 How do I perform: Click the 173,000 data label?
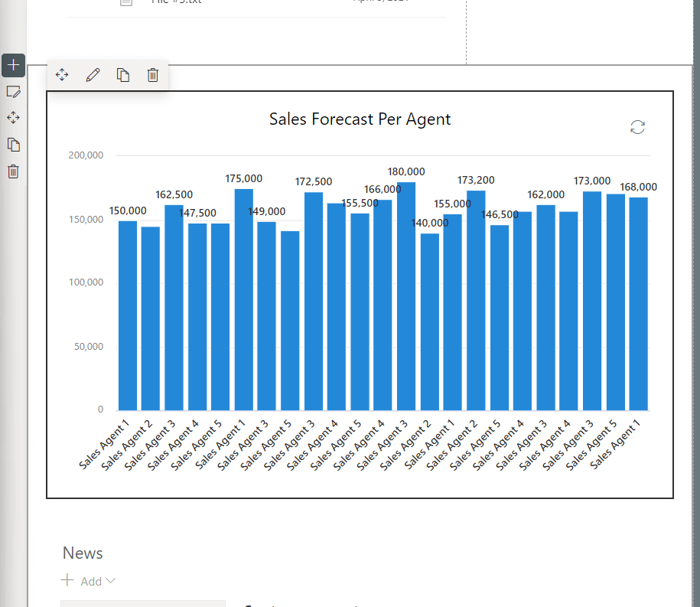tap(592, 181)
